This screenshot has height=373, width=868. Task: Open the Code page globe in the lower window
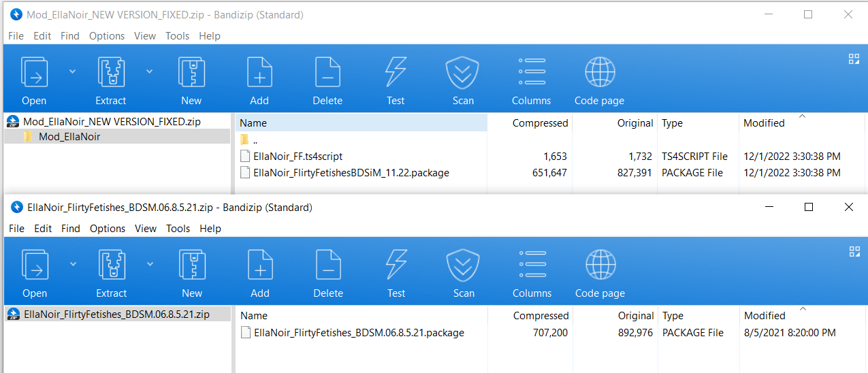pyautogui.click(x=600, y=266)
